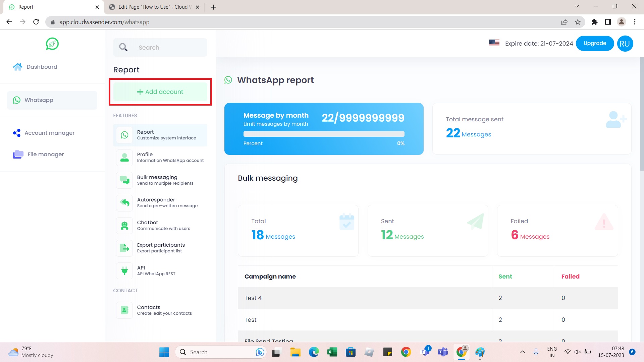Select the Whatsapp sidebar icon
The height and width of the screenshot is (362, 644).
tap(16, 100)
